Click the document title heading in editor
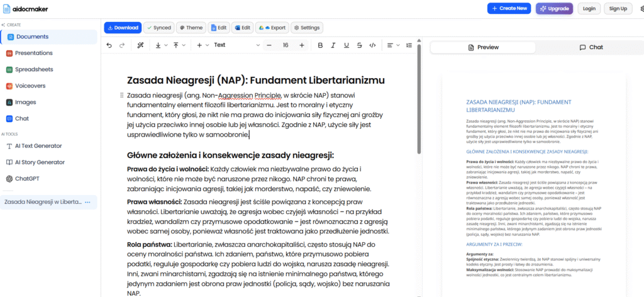This screenshot has height=297, width=644. pos(256,80)
